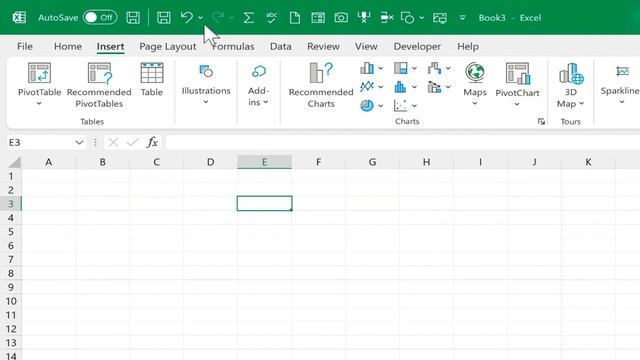Toggle the AutoSave switch
The width and height of the screenshot is (640, 360).
point(100,18)
